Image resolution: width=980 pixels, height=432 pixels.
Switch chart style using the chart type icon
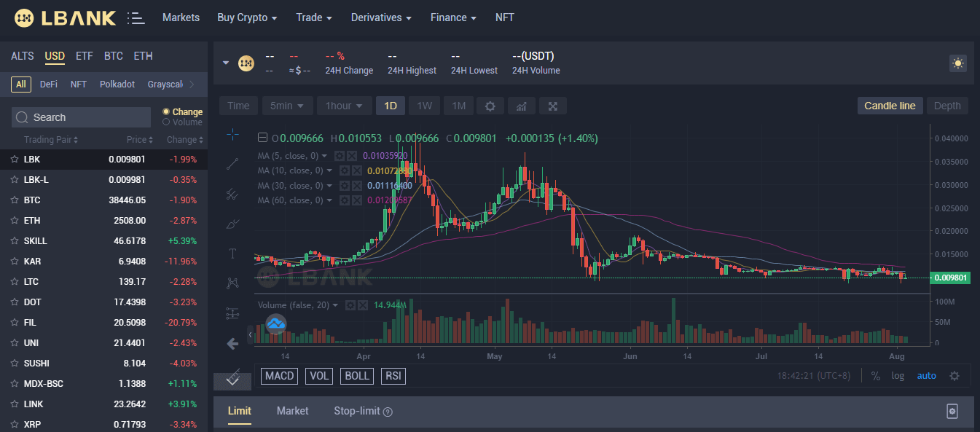coord(521,106)
